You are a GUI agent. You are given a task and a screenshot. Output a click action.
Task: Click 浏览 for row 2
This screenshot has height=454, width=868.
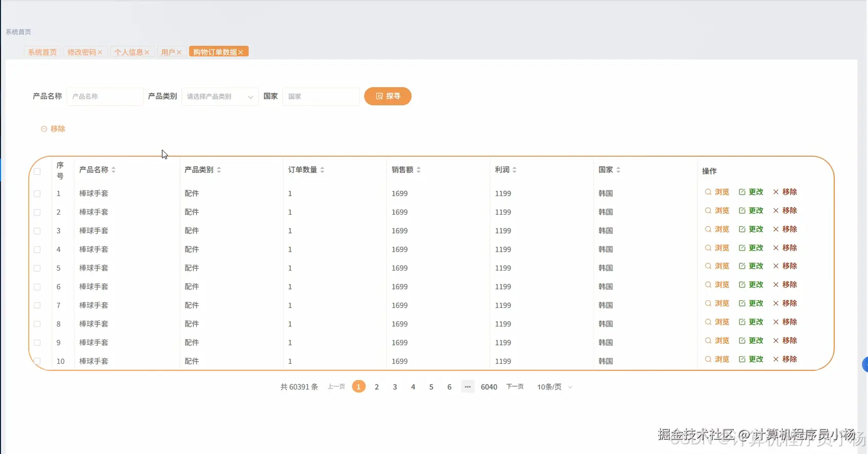(717, 211)
